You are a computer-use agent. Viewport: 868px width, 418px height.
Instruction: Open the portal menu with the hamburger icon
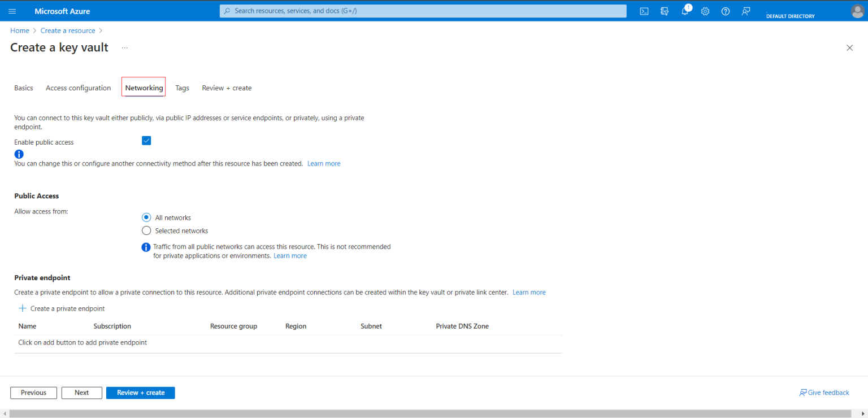(12, 11)
